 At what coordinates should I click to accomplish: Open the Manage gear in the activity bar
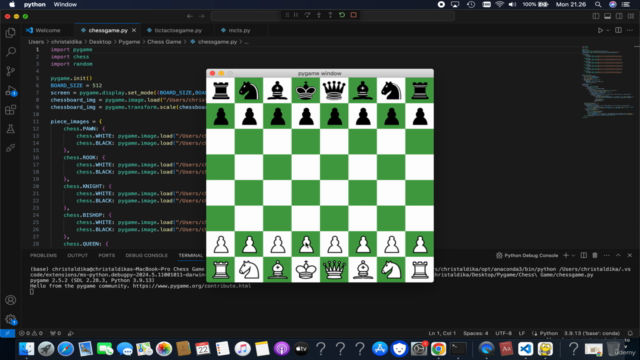click(x=11, y=319)
